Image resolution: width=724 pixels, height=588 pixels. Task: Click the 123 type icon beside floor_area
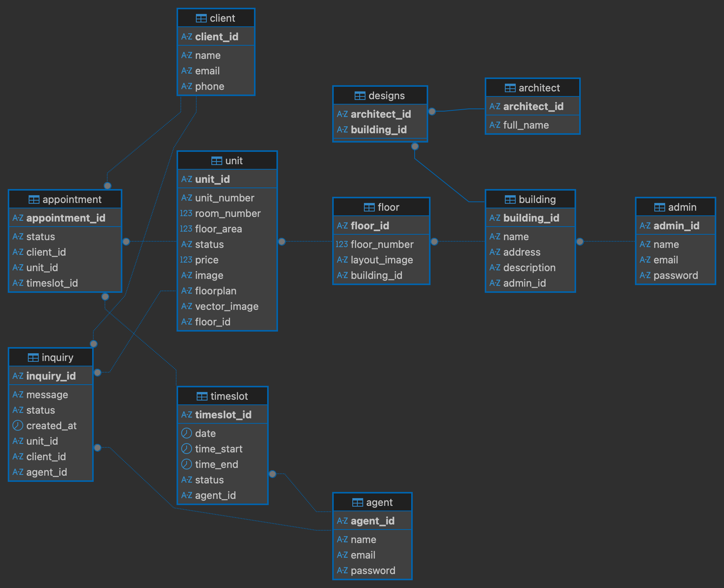(x=186, y=229)
